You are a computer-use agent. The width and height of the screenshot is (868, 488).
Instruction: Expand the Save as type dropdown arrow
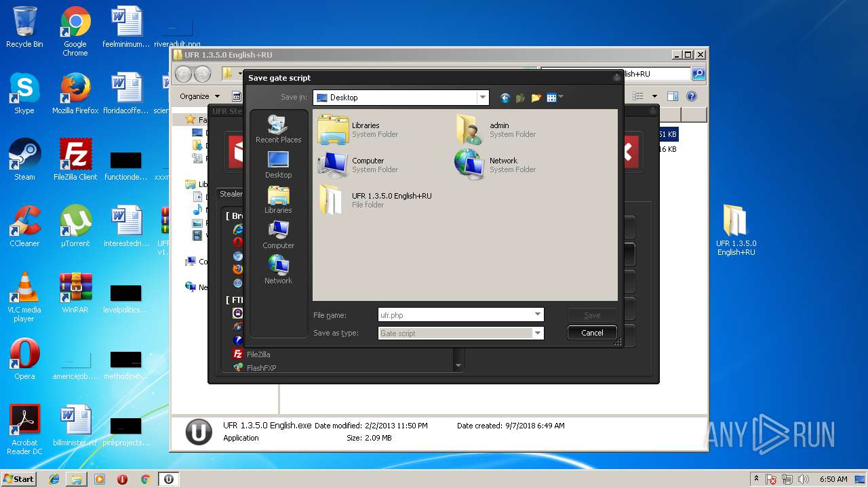pyautogui.click(x=538, y=333)
